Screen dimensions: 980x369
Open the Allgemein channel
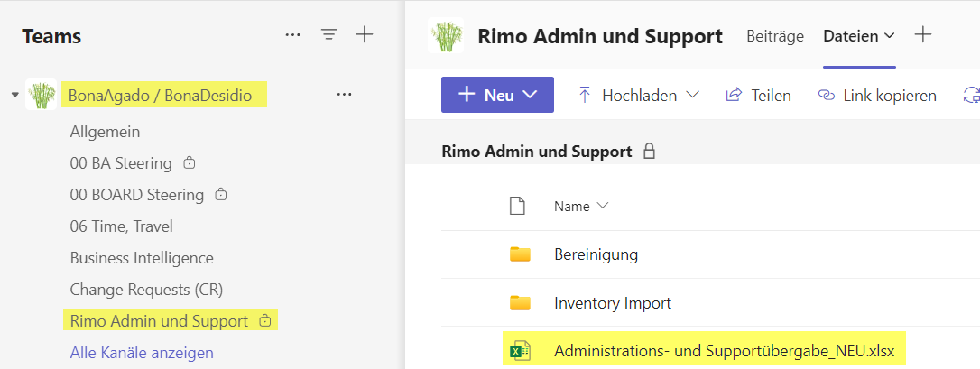(x=105, y=132)
